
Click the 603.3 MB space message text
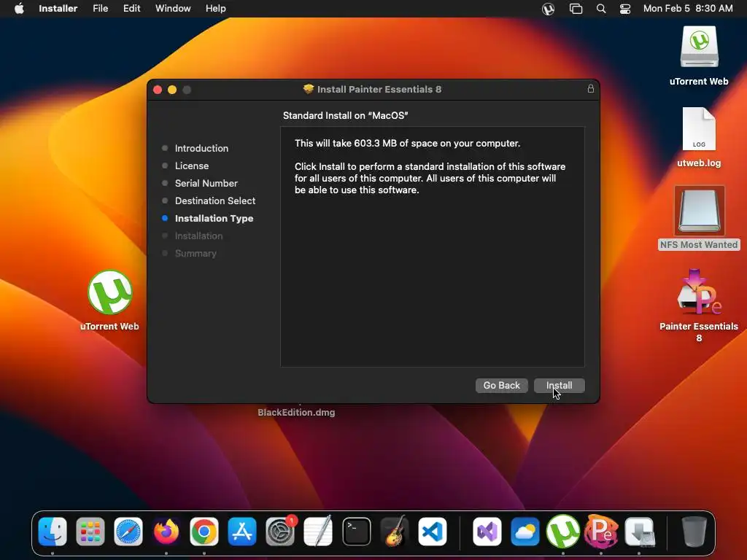(407, 144)
